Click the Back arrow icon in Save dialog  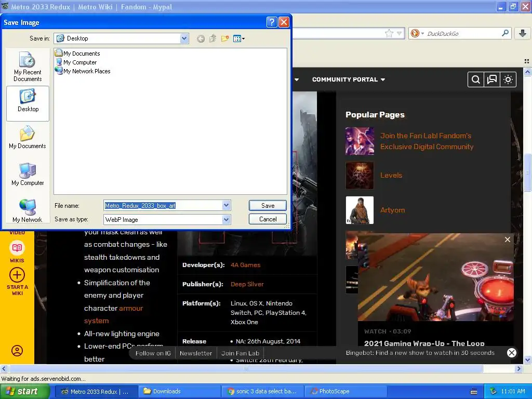(201, 38)
